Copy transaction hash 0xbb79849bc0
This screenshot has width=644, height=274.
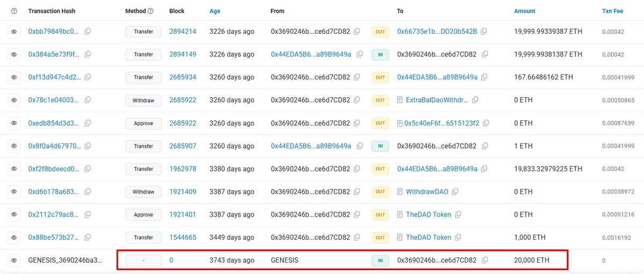(x=87, y=32)
